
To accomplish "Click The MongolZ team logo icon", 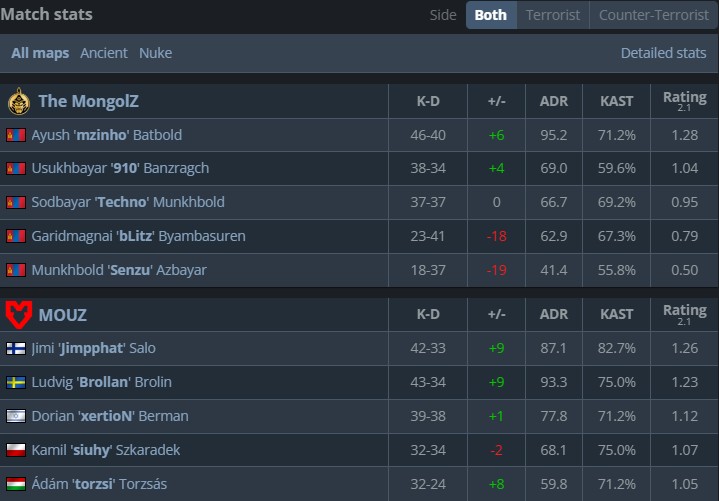I will 18,101.
